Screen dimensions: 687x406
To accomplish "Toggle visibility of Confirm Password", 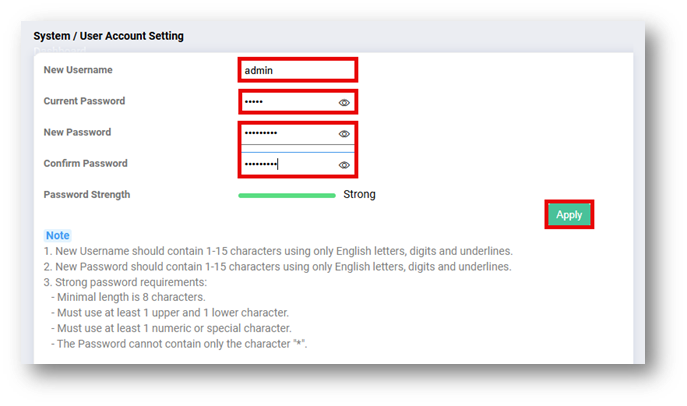I will click(x=344, y=165).
